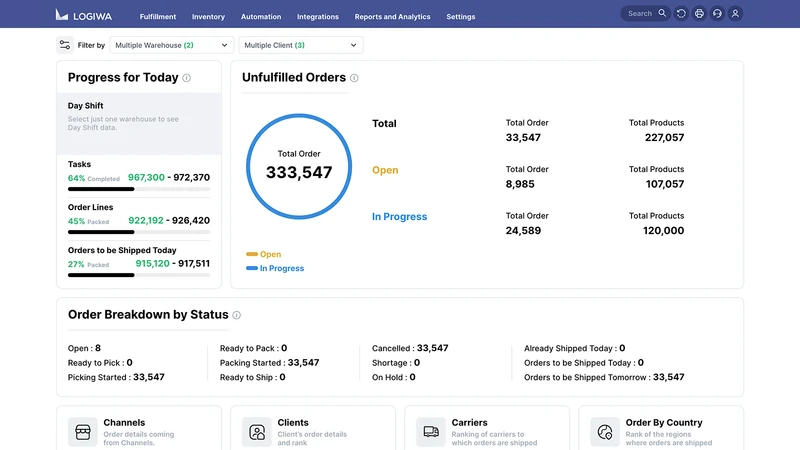This screenshot has width=800, height=450.
Task: Click Total Products value 120,000
Action: point(663,231)
